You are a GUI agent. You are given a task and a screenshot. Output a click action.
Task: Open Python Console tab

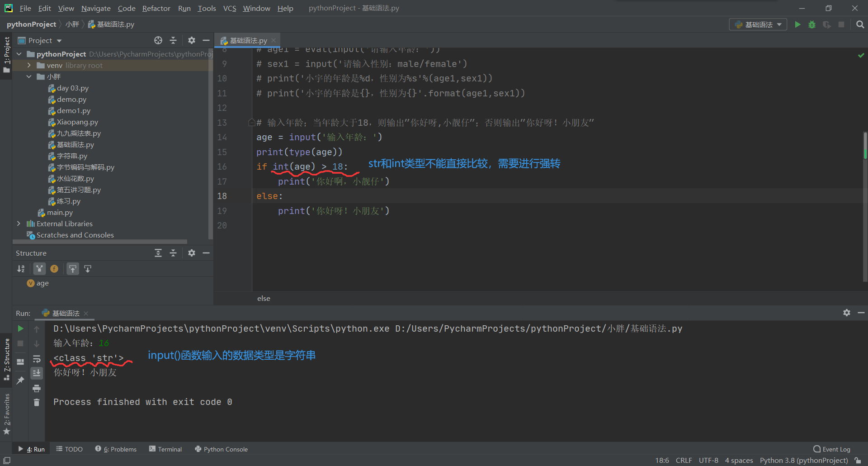221,449
